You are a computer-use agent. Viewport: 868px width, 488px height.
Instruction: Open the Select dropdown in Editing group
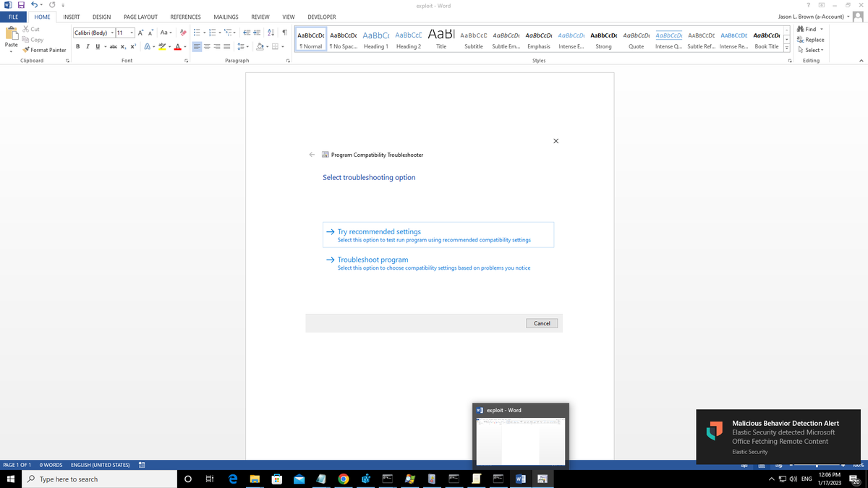[810, 50]
